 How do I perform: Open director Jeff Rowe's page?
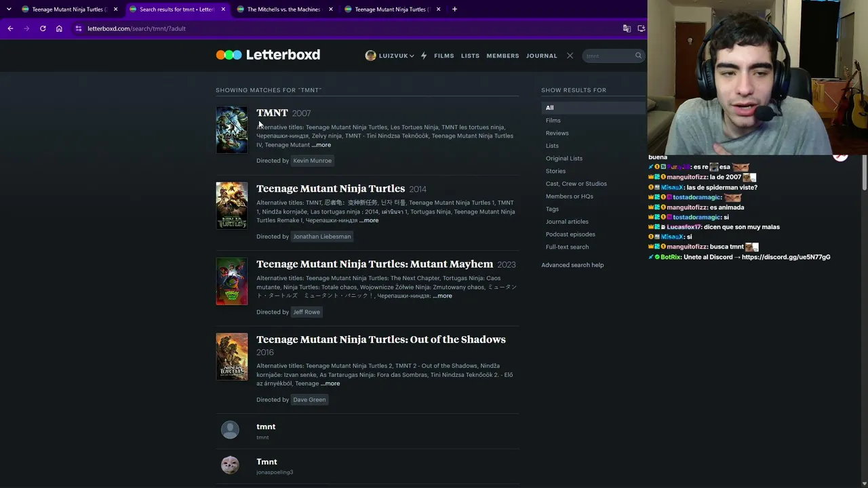point(307,312)
